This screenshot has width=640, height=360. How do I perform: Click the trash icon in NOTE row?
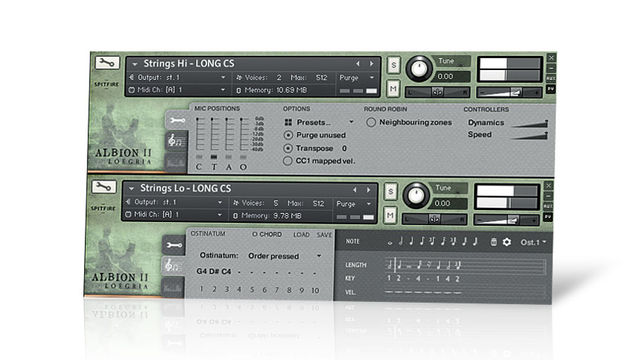tap(493, 242)
